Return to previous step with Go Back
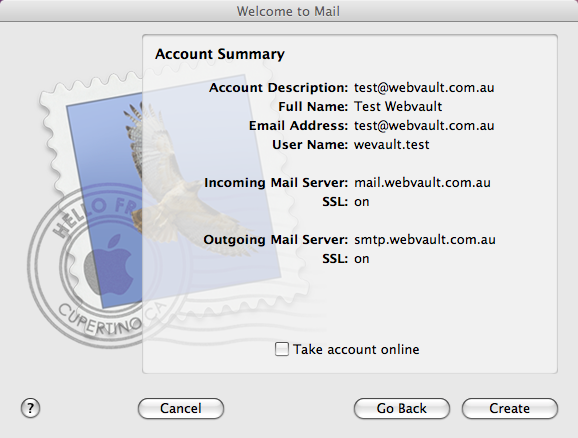This screenshot has width=578, height=438. [x=401, y=409]
